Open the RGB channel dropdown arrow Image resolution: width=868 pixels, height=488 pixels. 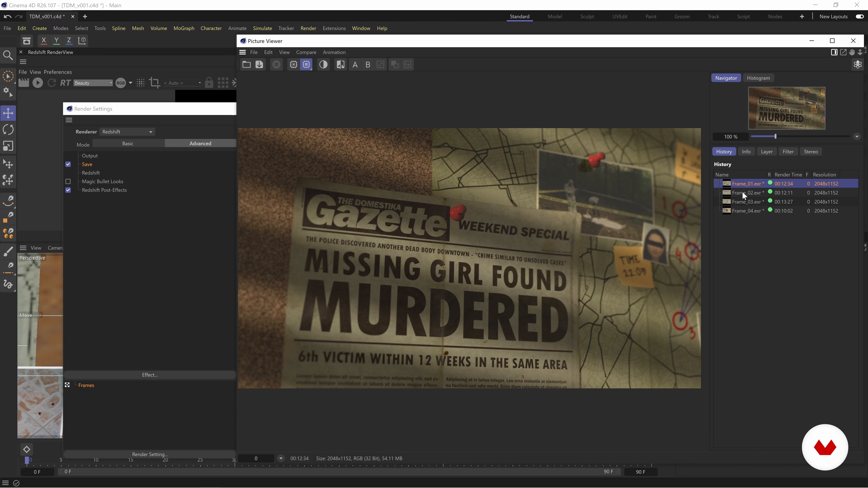point(130,83)
